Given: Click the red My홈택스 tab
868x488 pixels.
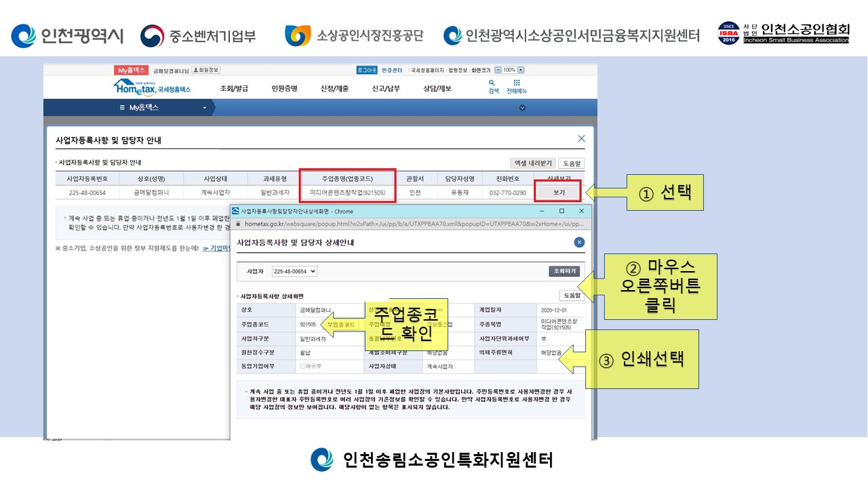Looking at the screenshot, I should tap(132, 70).
